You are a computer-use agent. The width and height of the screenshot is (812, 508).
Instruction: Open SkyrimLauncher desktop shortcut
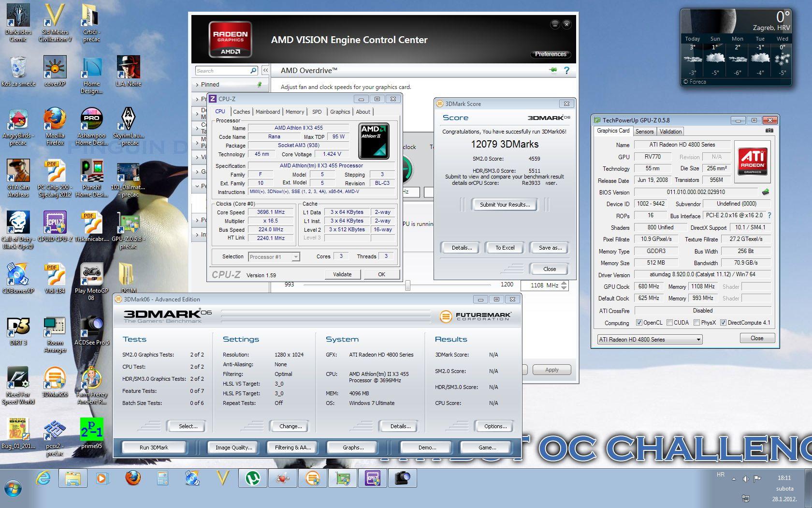click(x=128, y=126)
